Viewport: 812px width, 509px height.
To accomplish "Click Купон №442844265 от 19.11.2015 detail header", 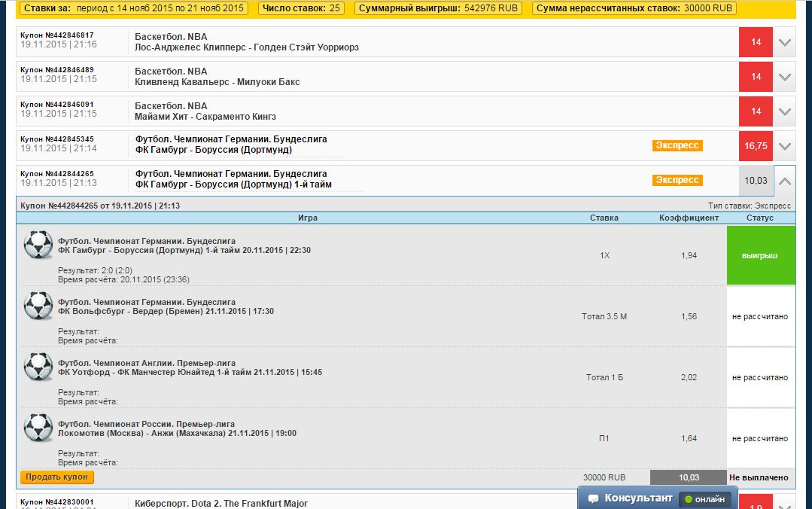I will click(100, 206).
